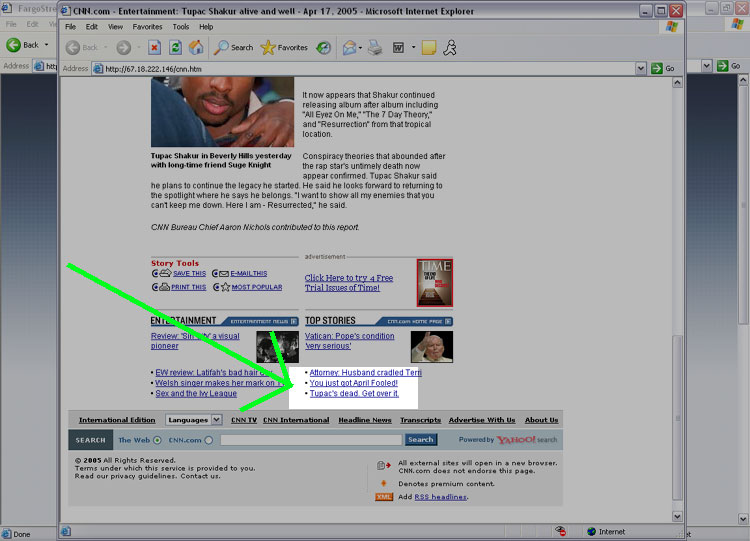Open the View menu

[x=115, y=27]
